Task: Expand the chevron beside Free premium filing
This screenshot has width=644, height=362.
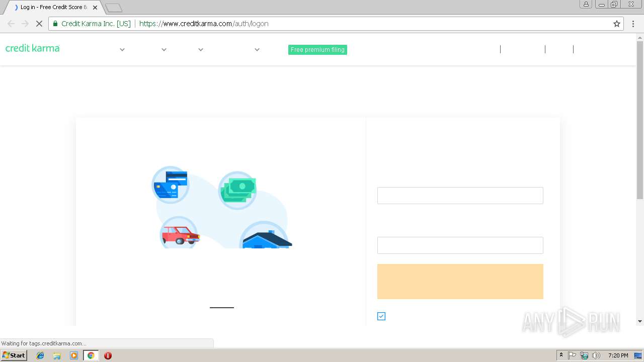Action: point(257,50)
